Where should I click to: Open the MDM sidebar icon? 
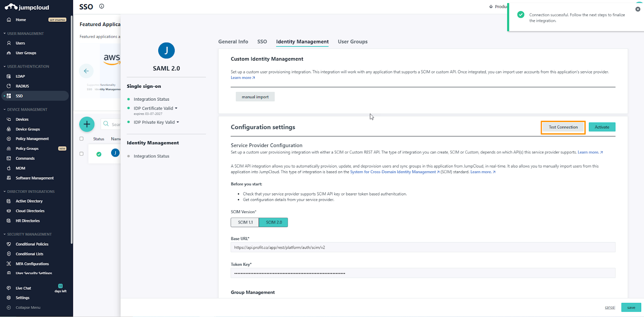click(9, 168)
